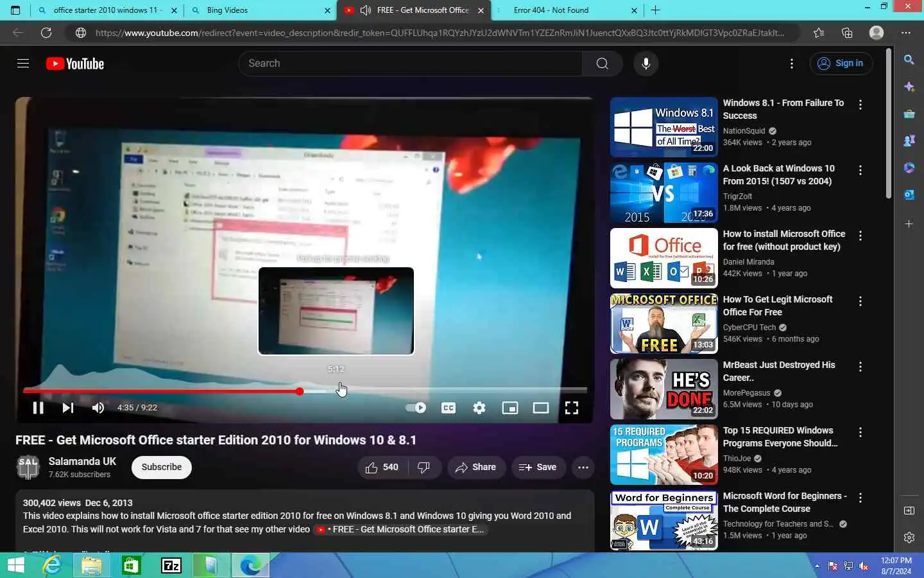Save video to playlist
Viewport: 924px width, 578px height.
coord(538,468)
